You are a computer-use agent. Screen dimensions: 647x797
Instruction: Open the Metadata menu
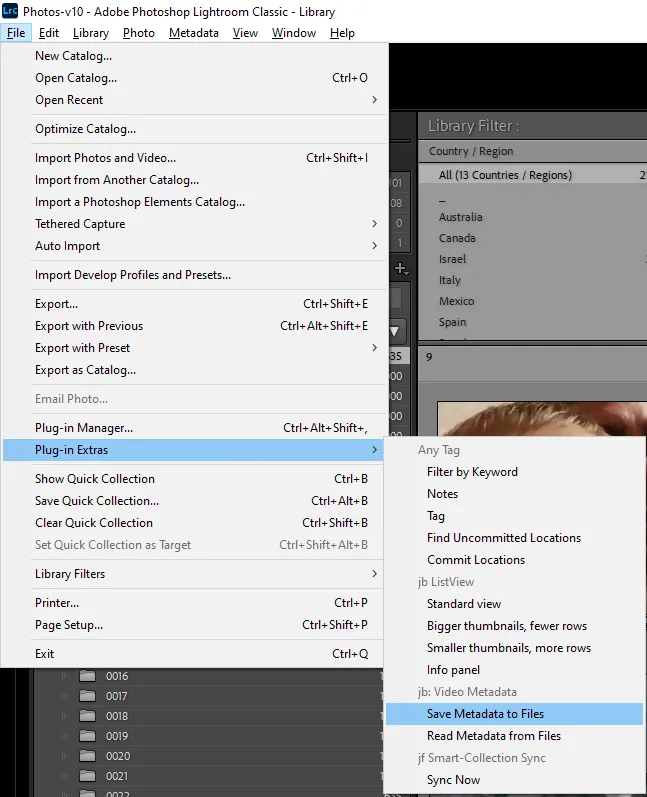193,33
